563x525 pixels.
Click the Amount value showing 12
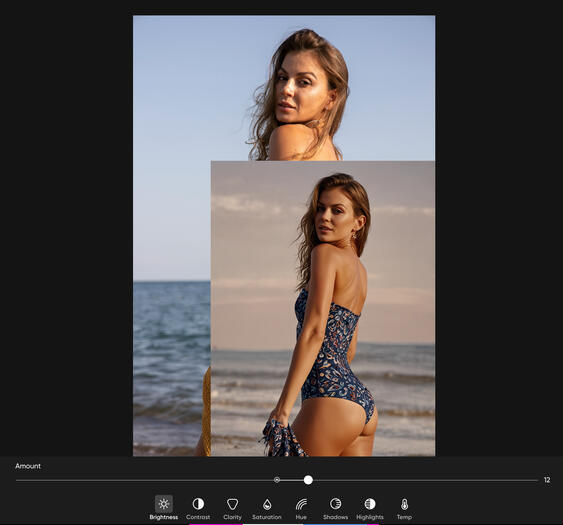(x=547, y=480)
